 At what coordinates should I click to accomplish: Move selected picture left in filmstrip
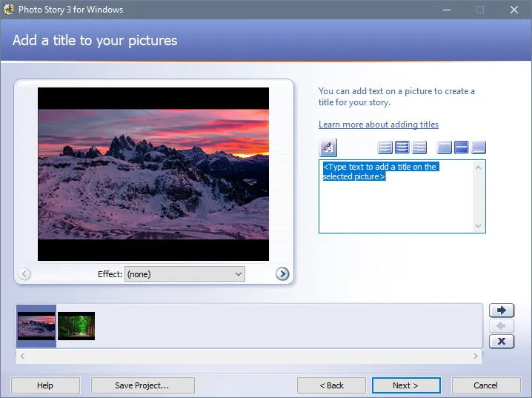tap(502, 326)
